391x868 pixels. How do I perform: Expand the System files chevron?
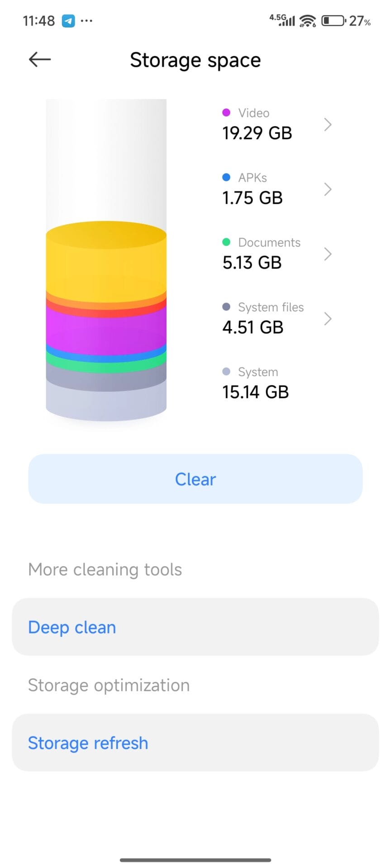tap(328, 319)
